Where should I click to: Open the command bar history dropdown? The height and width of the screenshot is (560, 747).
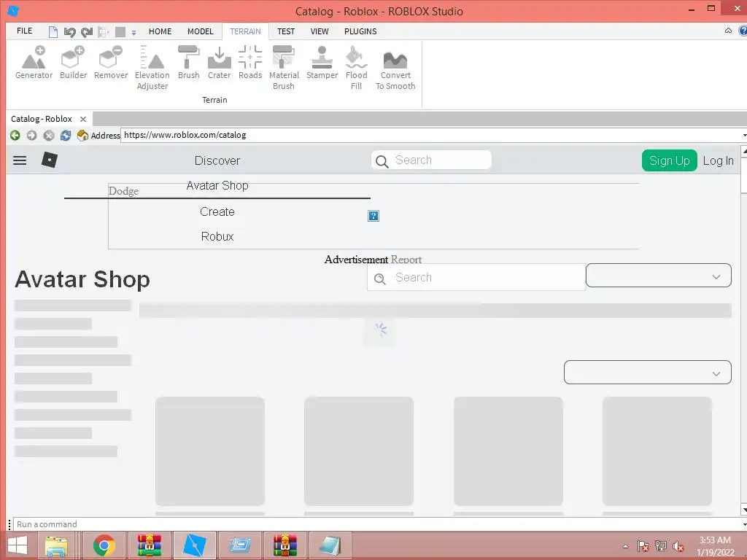(x=744, y=524)
